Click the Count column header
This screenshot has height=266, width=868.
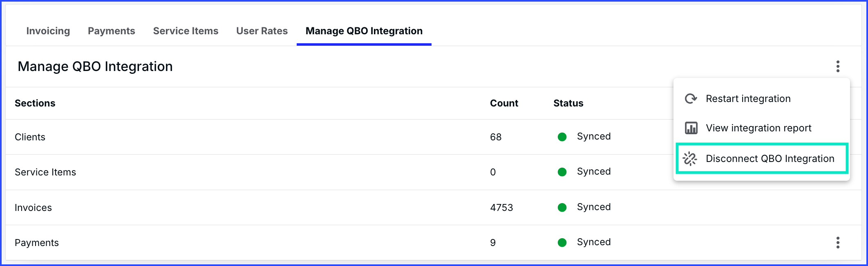point(504,103)
